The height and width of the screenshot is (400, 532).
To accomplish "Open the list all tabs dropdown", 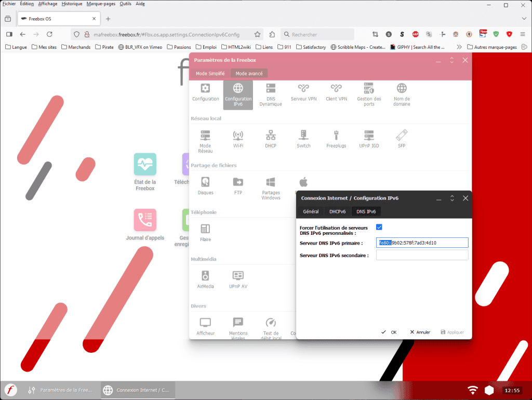I will point(524,19).
